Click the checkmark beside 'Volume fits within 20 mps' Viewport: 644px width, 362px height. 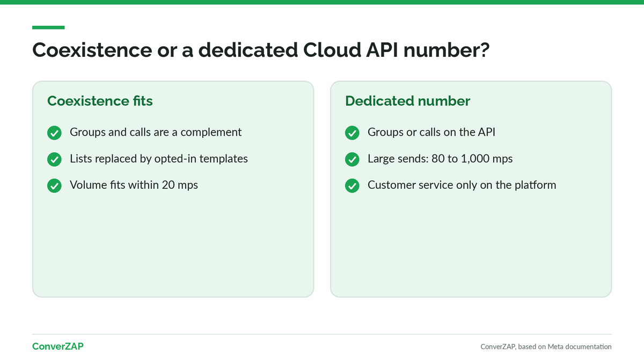point(54,186)
